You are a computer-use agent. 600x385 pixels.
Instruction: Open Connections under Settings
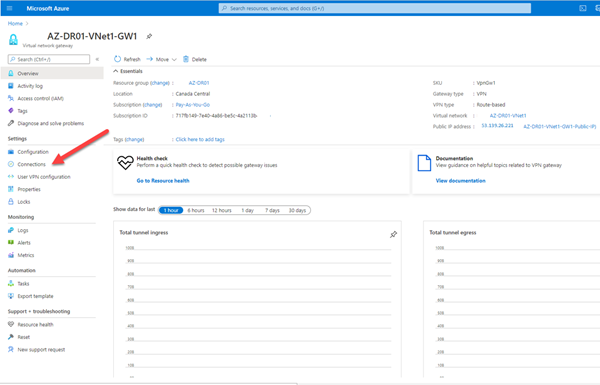click(x=31, y=164)
